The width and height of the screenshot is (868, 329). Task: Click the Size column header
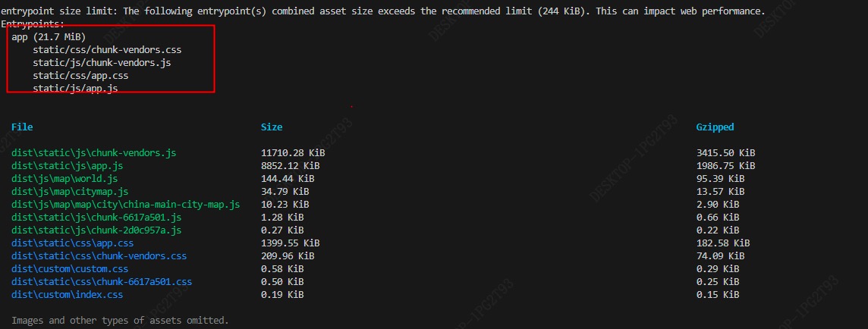click(272, 127)
